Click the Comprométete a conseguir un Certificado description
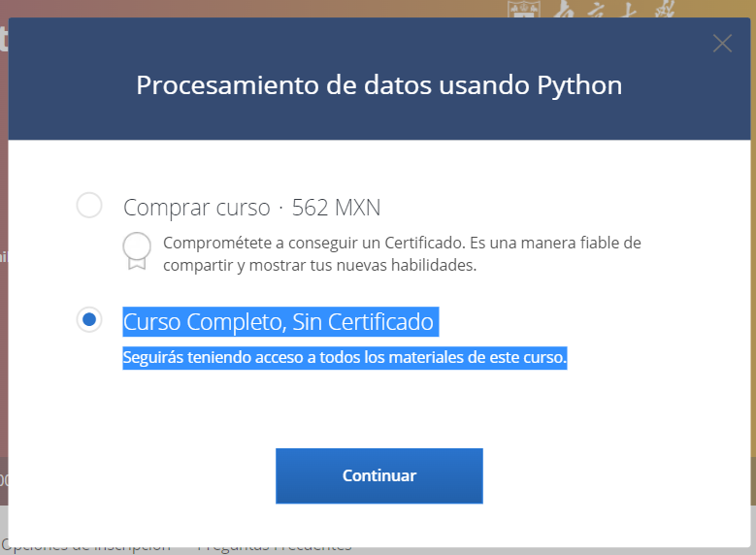 click(402, 243)
